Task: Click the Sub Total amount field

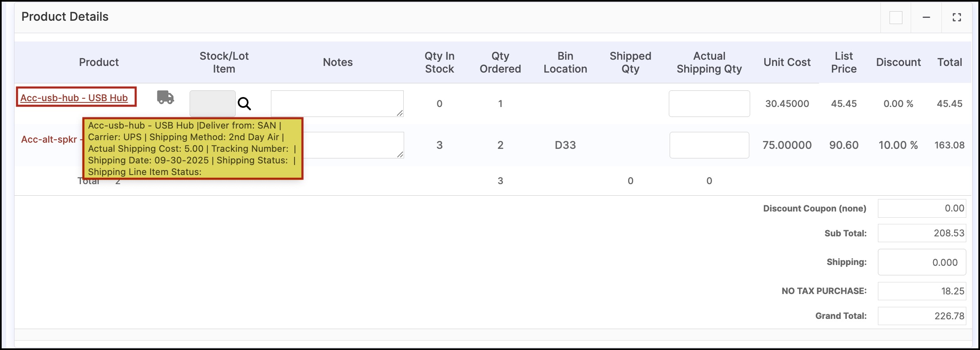Action: tap(922, 233)
